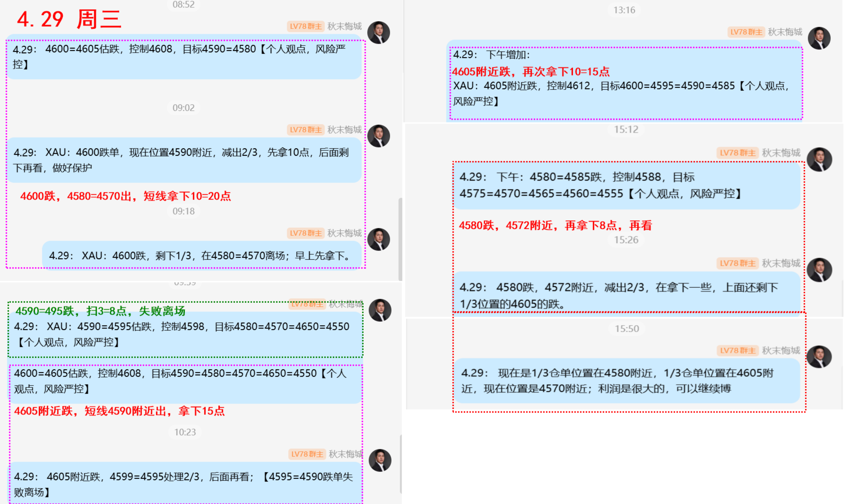Open 秋末悔城's name beside the top-right message
This screenshot has height=504, width=844.
[x=785, y=32]
